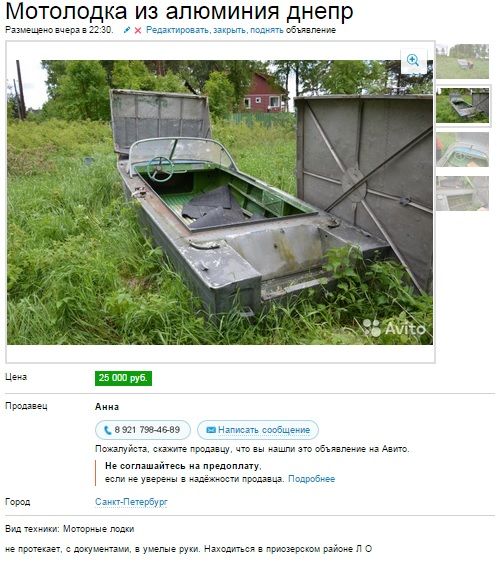The width and height of the screenshot is (497, 565).
Task: Select the second highlighted thumbnail
Action: tap(462, 106)
